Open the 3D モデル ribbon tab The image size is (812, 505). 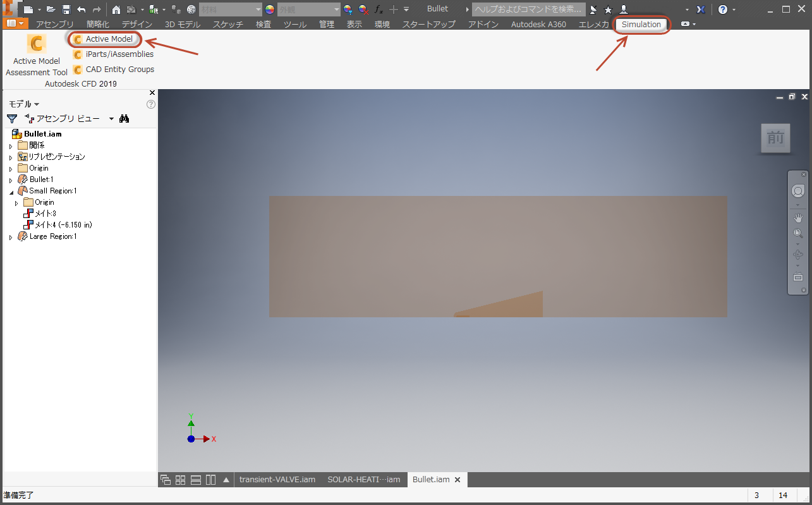(183, 24)
